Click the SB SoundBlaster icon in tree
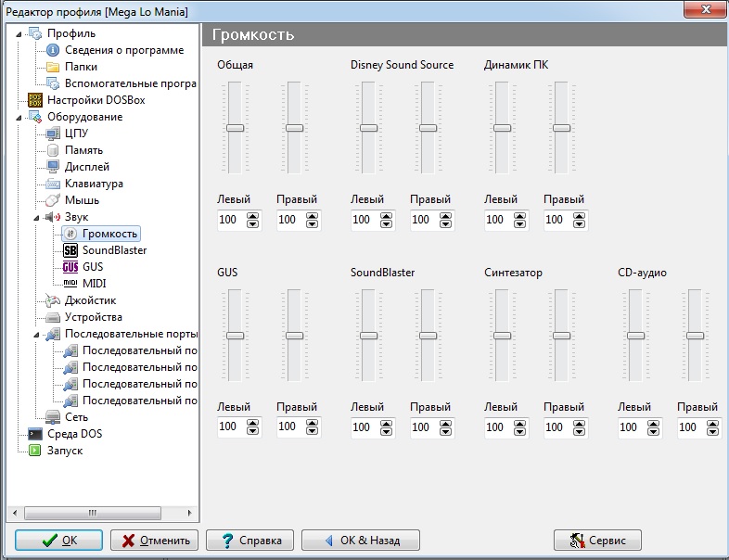This screenshot has height=560, width=729. point(70,250)
